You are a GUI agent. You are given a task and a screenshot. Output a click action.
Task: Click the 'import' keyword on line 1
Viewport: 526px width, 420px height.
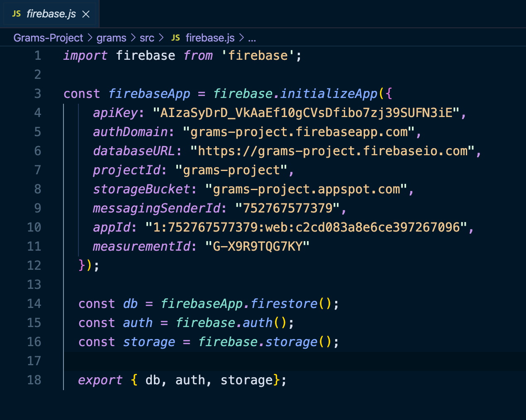(x=85, y=56)
